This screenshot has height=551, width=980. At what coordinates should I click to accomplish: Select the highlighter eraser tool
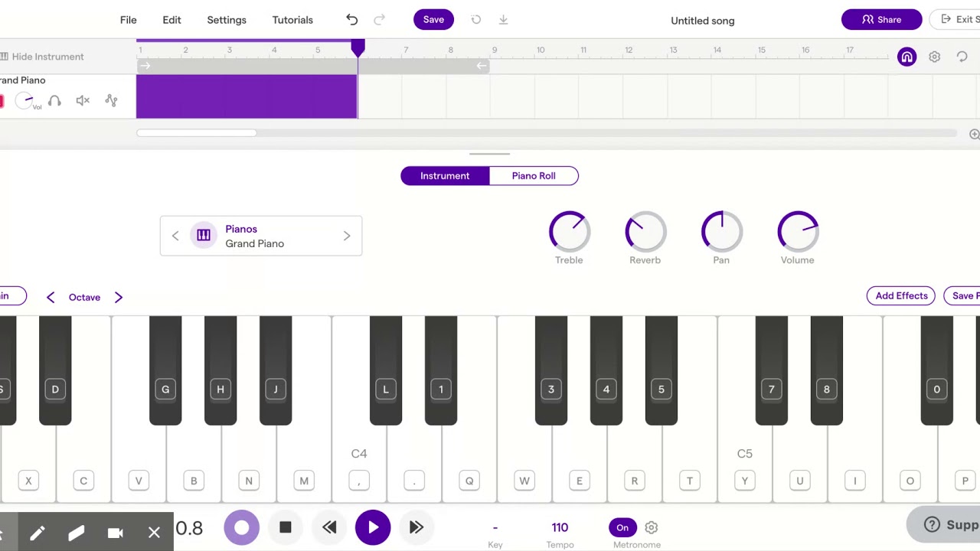tap(76, 533)
